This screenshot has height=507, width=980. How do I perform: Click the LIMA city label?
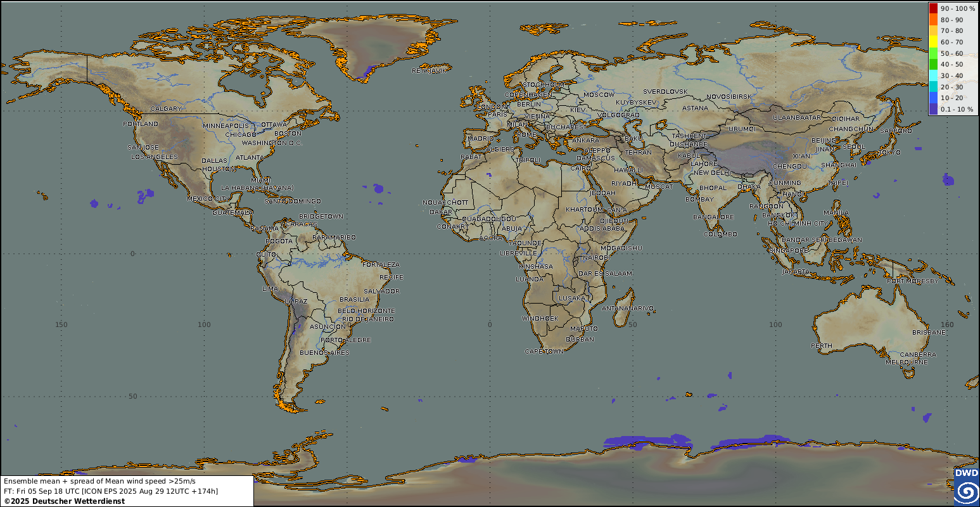coord(270,289)
